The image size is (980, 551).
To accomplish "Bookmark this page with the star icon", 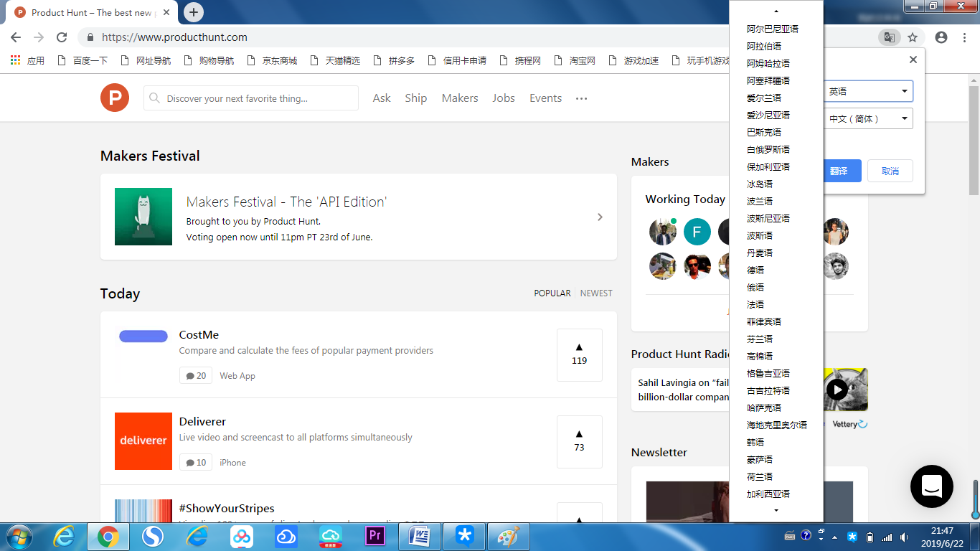I will pyautogui.click(x=913, y=37).
